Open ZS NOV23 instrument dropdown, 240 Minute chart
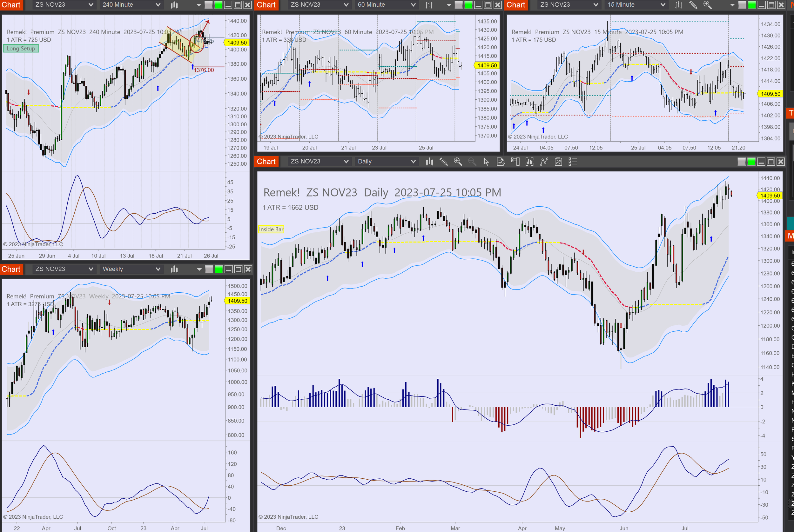 pyautogui.click(x=64, y=5)
